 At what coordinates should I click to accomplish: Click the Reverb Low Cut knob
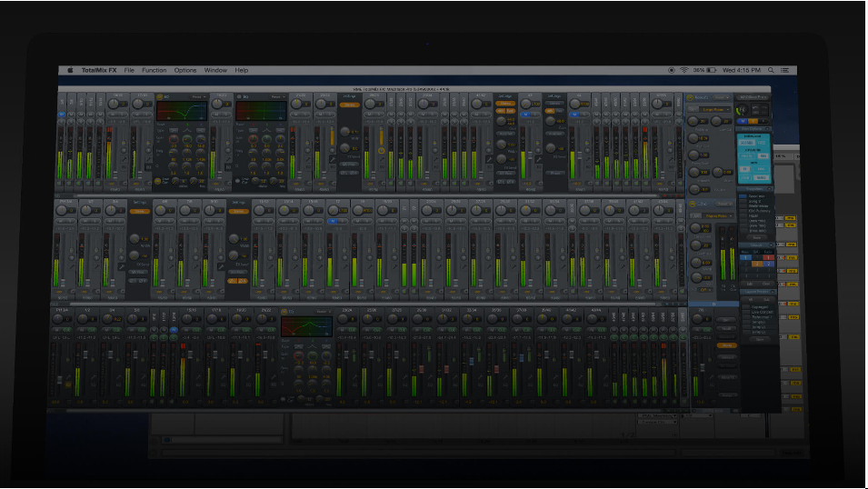[x=716, y=121]
